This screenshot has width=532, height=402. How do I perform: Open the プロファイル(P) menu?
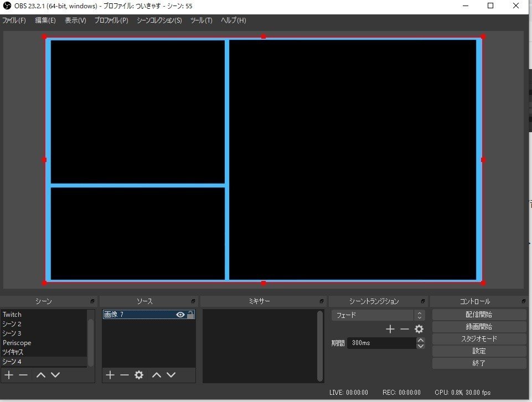coord(111,20)
